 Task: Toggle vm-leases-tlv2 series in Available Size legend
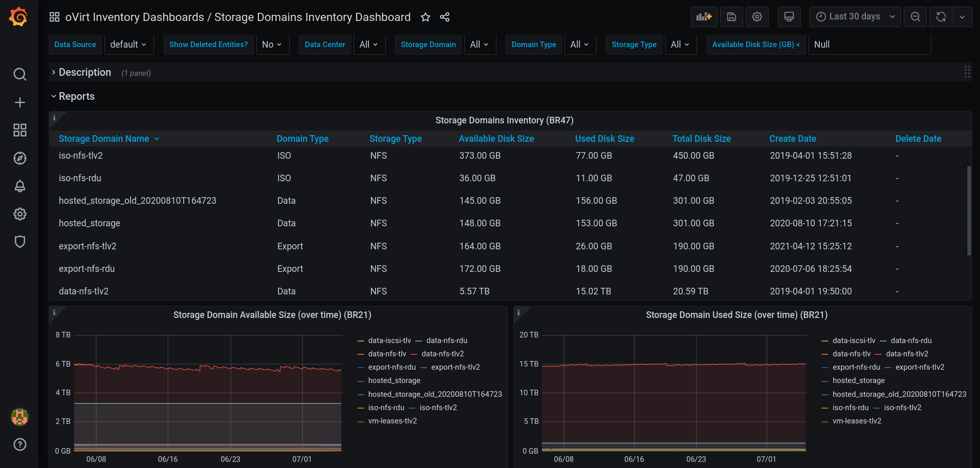click(392, 421)
